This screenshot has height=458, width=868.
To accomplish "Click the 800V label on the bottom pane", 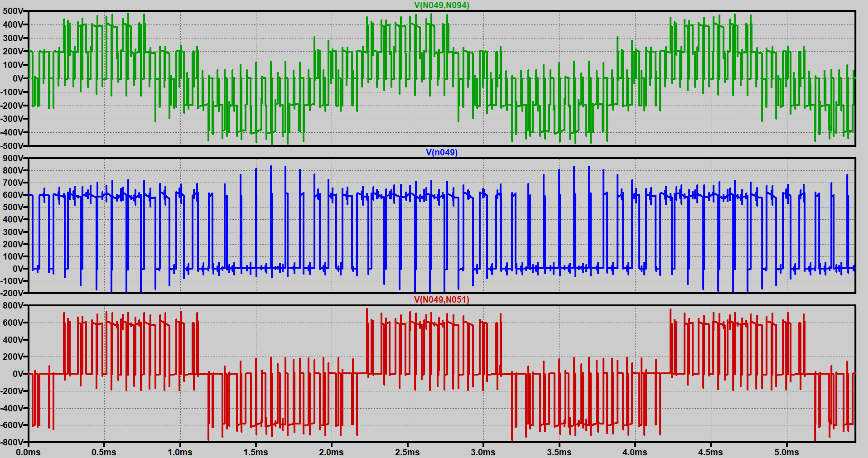I will click(x=14, y=305).
